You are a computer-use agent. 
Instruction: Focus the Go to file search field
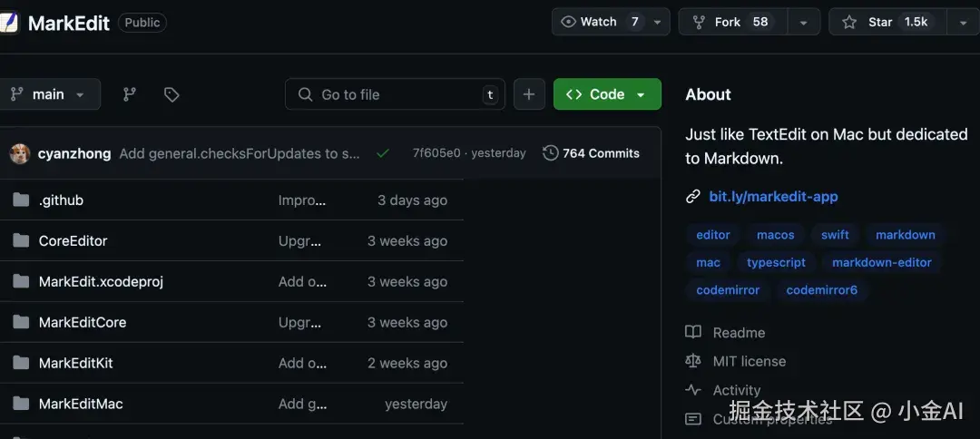[395, 94]
